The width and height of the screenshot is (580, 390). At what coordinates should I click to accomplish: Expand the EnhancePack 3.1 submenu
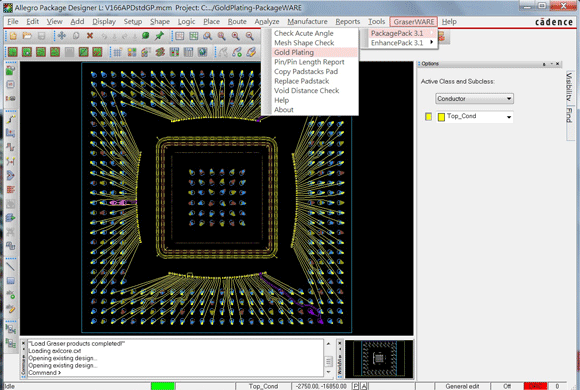(399, 43)
